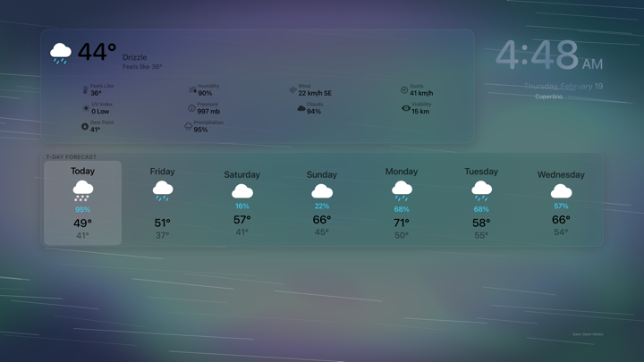Screen dimensions: 644x362
Task: Select the Friday forecast label
Action: point(162,172)
